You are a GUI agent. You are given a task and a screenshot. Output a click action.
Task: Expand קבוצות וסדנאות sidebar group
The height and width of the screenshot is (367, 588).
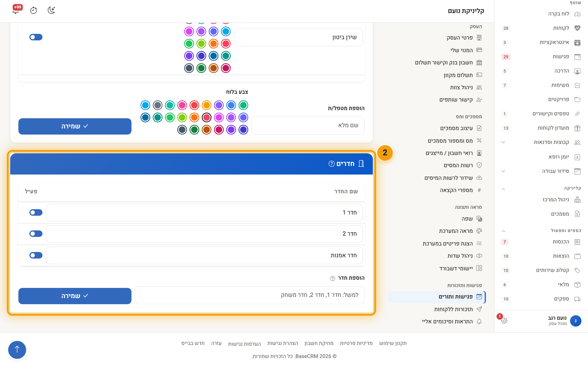coord(503,142)
